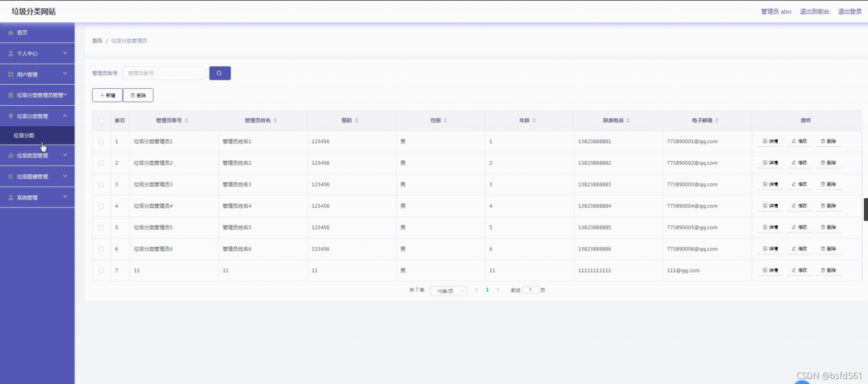Click 修改 pencil for row 垃圾分类管理员4

[799, 206]
